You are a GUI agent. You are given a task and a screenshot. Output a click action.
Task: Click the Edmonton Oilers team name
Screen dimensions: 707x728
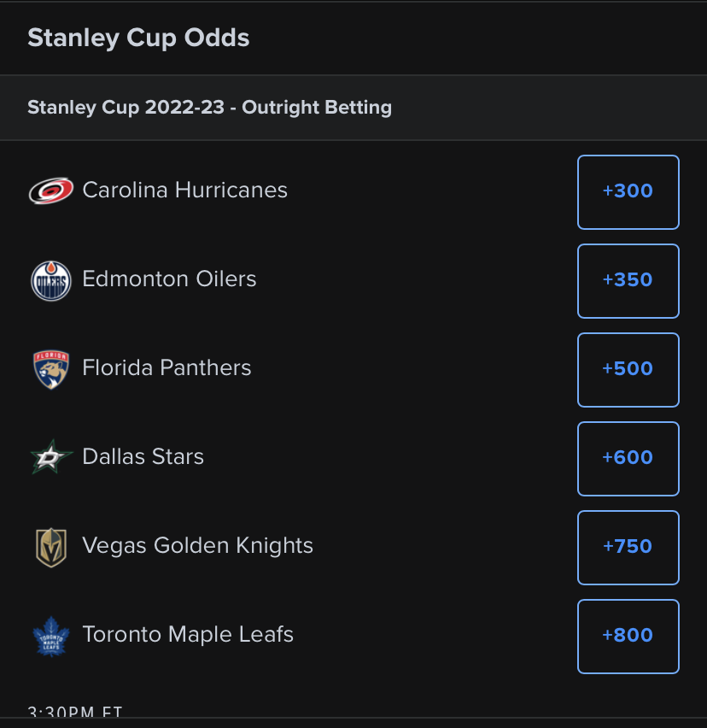[169, 279]
